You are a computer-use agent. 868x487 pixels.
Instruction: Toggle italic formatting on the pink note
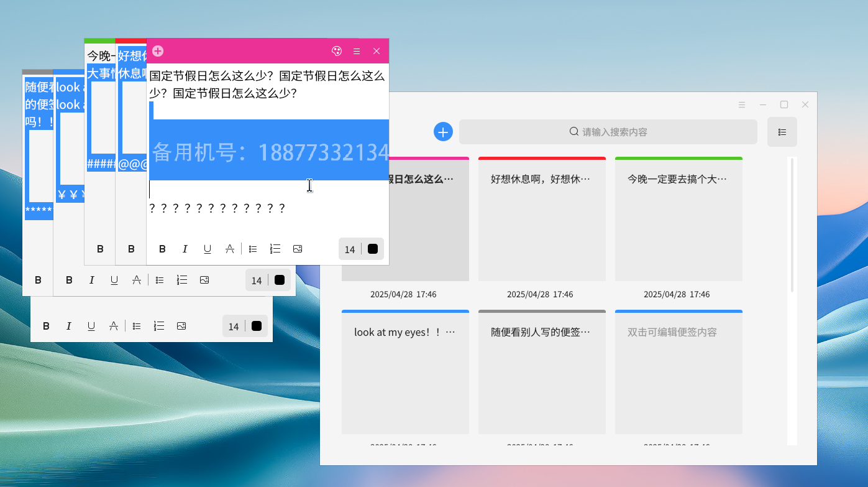[185, 248]
